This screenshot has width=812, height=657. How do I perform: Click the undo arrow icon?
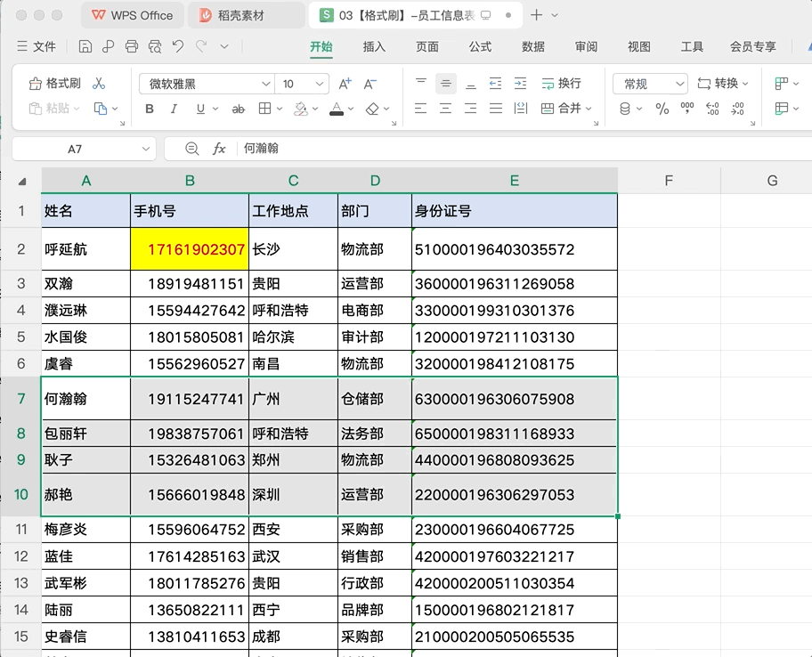tap(178, 46)
